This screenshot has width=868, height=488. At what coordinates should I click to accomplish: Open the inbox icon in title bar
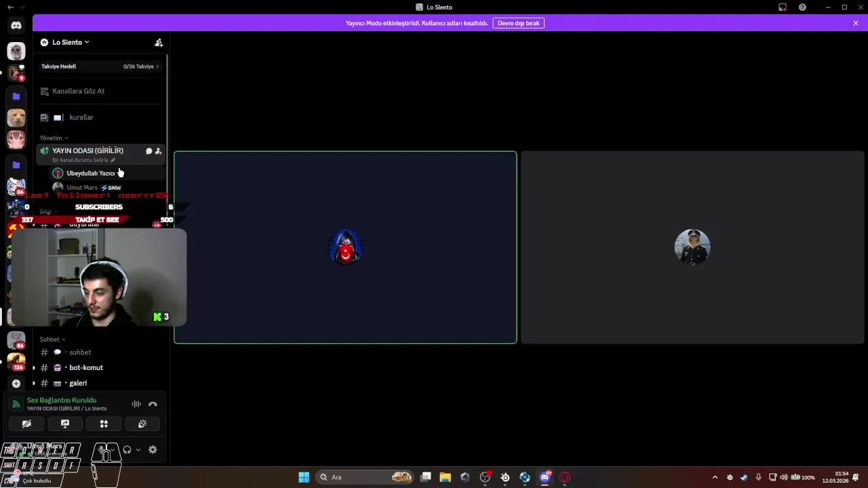click(x=783, y=7)
